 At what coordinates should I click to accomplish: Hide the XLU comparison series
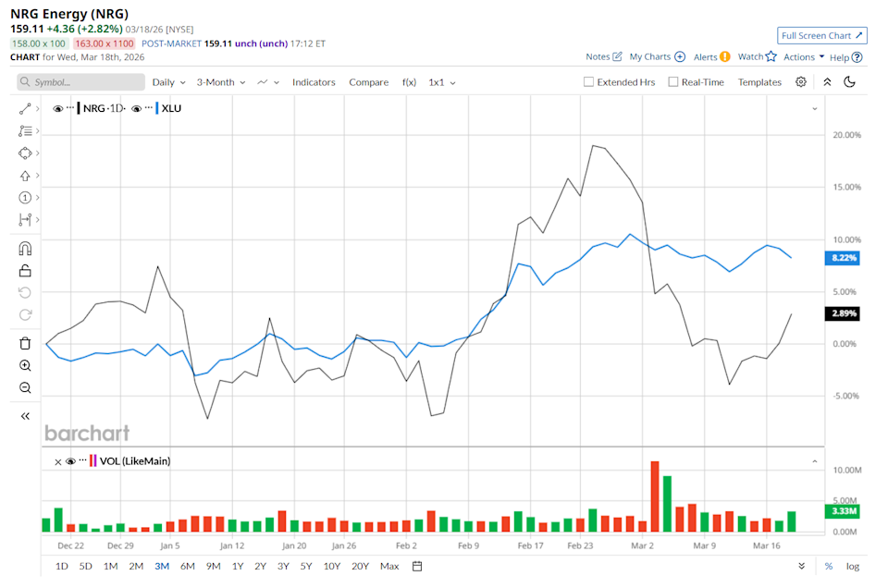coord(136,107)
